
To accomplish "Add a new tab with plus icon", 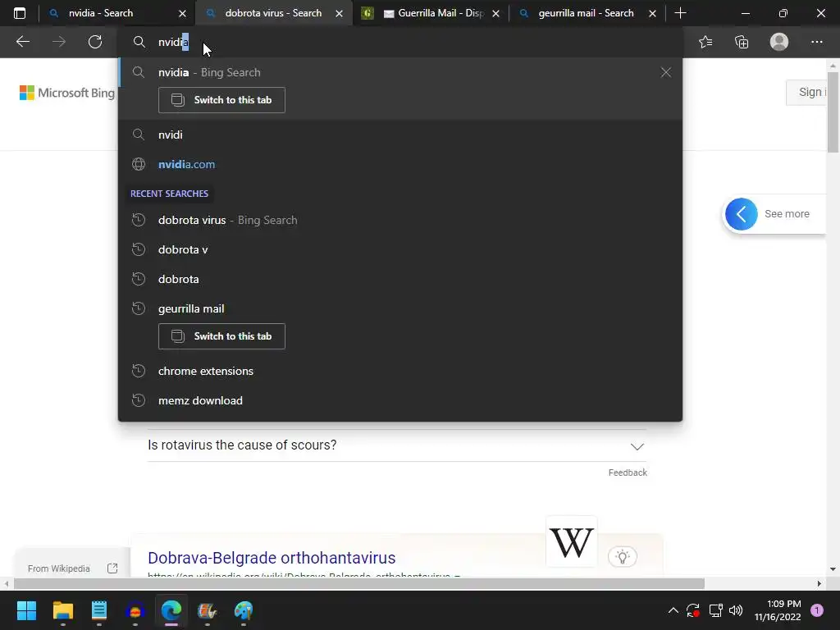I will (x=680, y=13).
